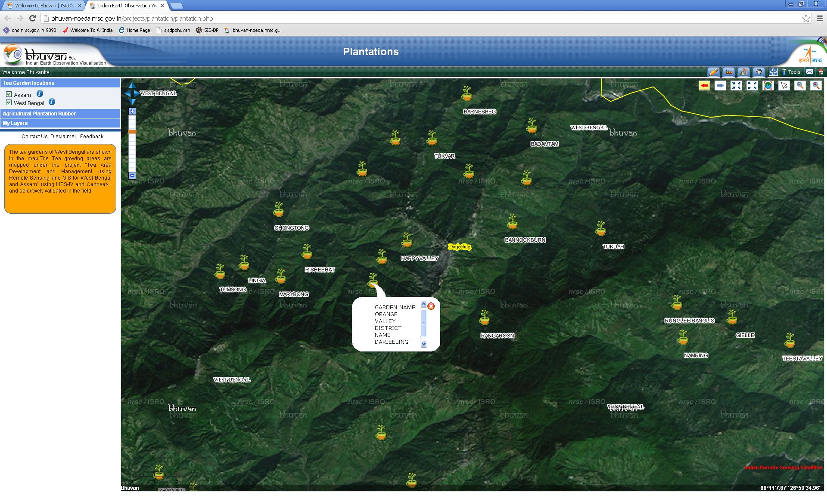This screenshot has width=827, height=504.
Task: Click the Bannockburn tea garden marker
Action: [x=512, y=222]
